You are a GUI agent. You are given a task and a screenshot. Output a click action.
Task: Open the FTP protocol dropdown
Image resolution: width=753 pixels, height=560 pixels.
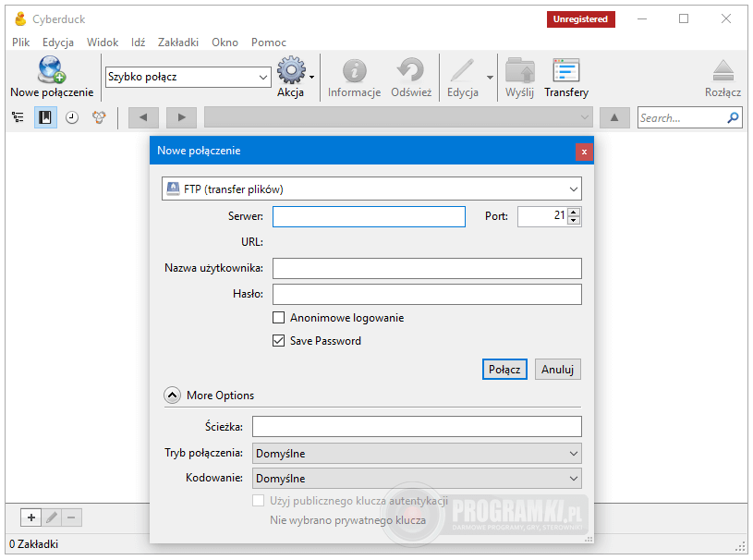(x=371, y=189)
